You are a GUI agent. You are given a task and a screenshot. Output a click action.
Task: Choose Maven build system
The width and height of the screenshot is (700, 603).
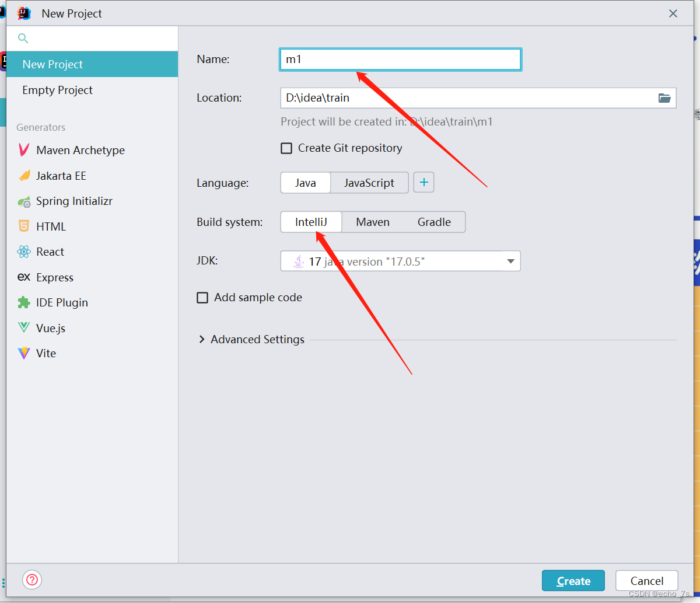point(373,222)
